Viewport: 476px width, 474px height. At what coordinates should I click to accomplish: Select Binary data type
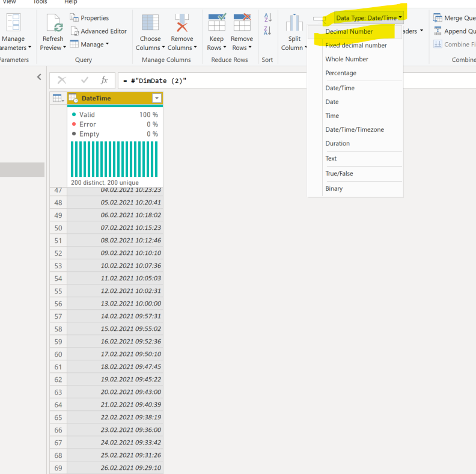(x=355, y=188)
